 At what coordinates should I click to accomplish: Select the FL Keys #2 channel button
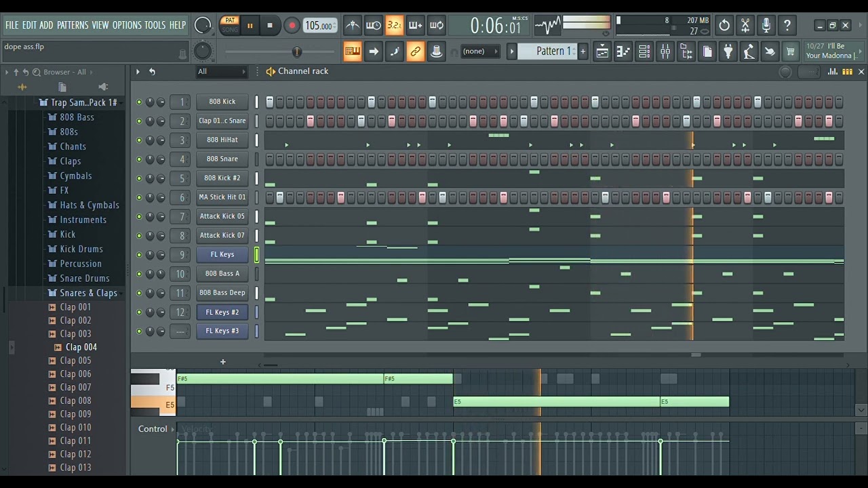[x=222, y=312]
